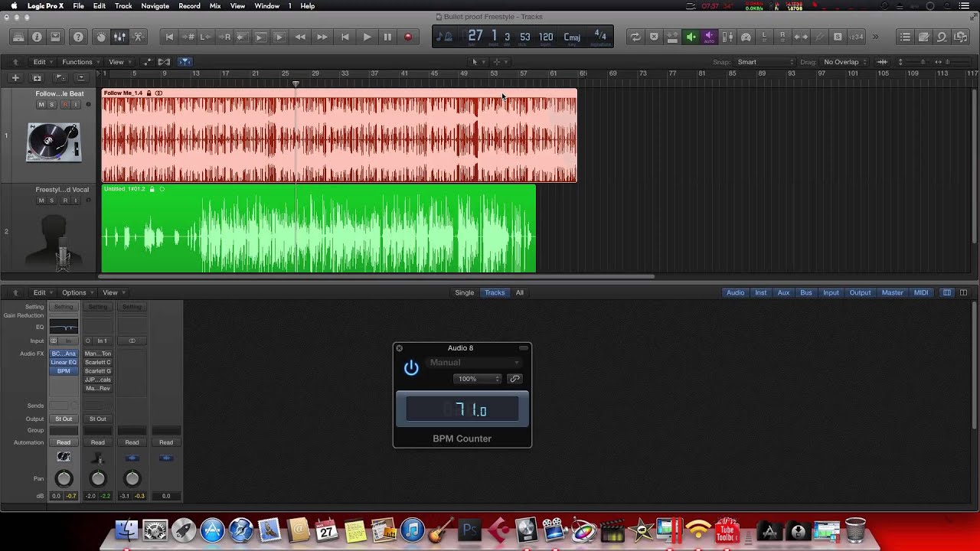Image resolution: width=980 pixels, height=551 pixels.
Task: Toggle the BPM Counter link button
Action: (514, 379)
